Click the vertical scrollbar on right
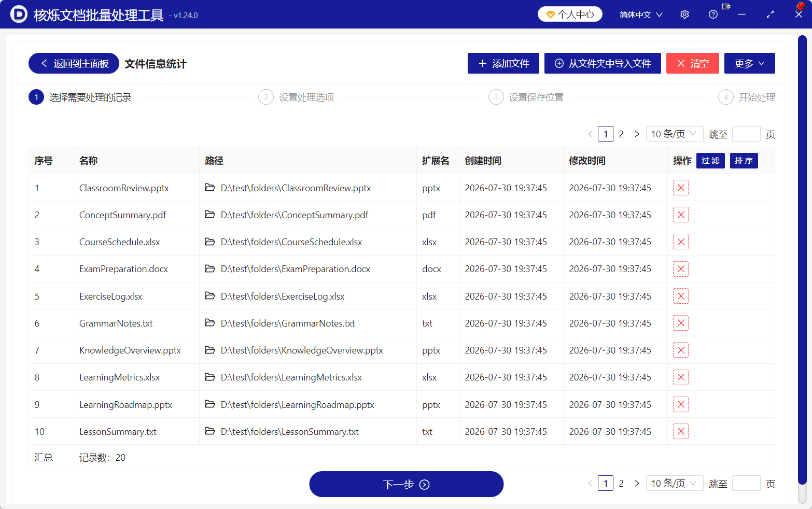This screenshot has height=509, width=812. tap(802, 259)
